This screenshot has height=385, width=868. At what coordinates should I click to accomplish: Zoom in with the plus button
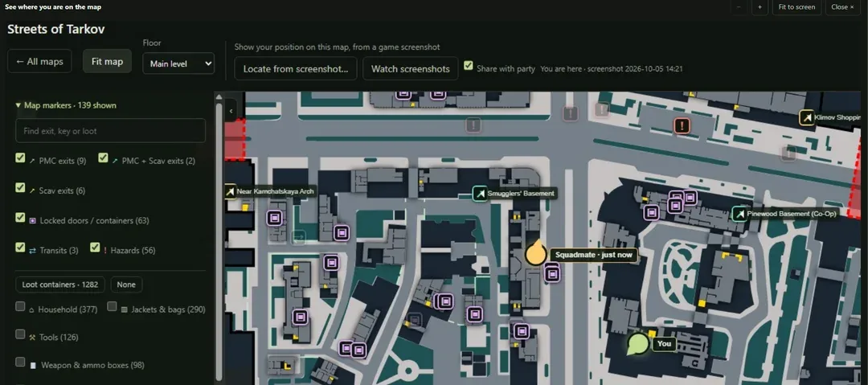pos(759,7)
